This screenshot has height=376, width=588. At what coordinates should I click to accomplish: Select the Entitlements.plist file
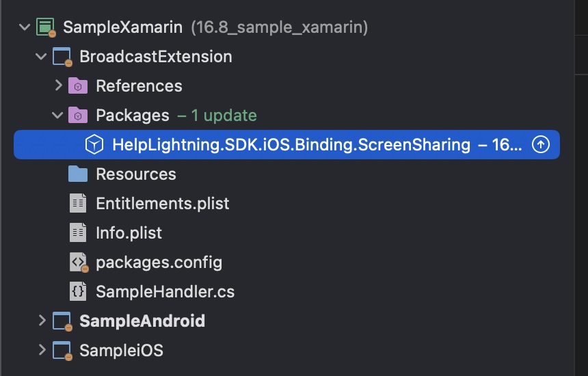pyautogui.click(x=162, y=204)
